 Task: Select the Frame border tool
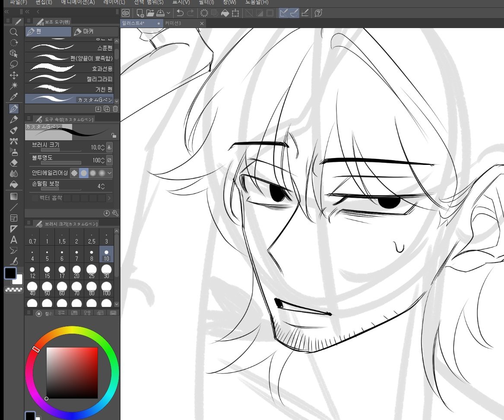13,218
